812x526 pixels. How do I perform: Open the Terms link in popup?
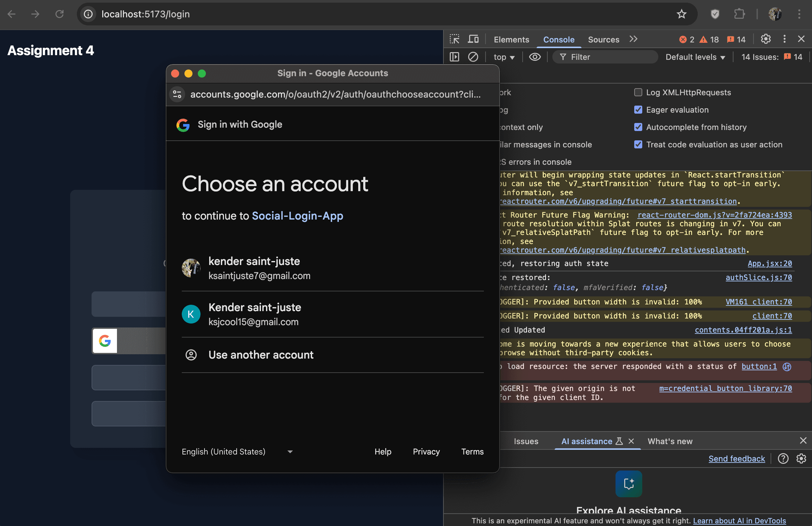pyautogui.click(x=472, y=451)
